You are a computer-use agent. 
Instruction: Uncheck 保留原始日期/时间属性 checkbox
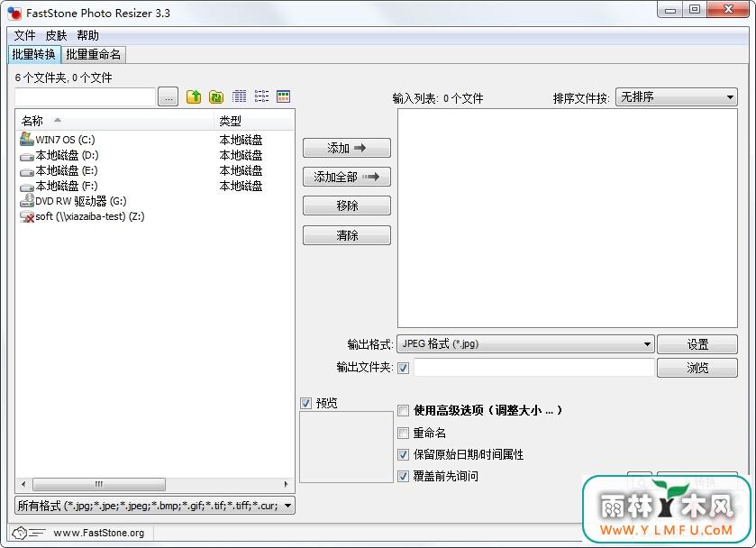pos(404,454)
